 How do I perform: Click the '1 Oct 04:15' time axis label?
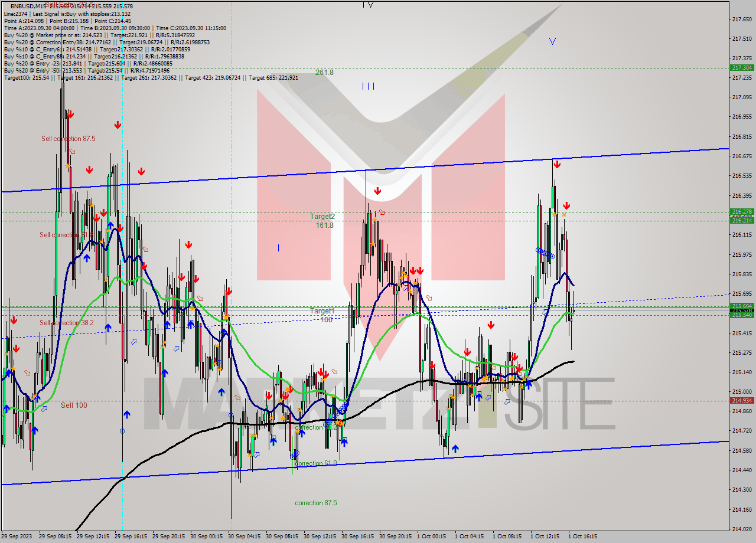469,537
